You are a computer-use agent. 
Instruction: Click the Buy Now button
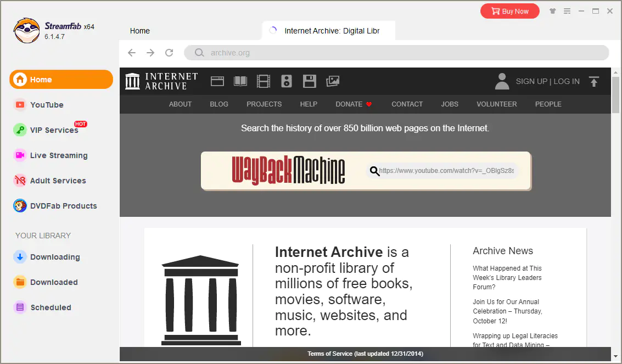510,11
